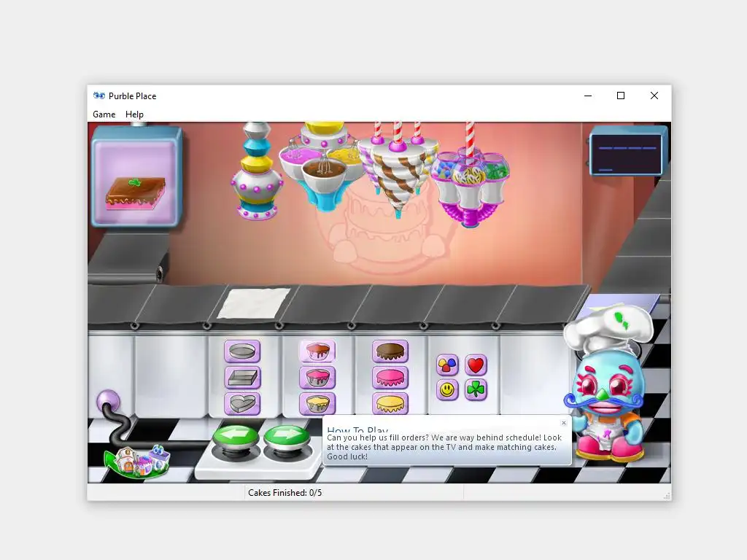Add the red heart decoration

click(476, 365)
